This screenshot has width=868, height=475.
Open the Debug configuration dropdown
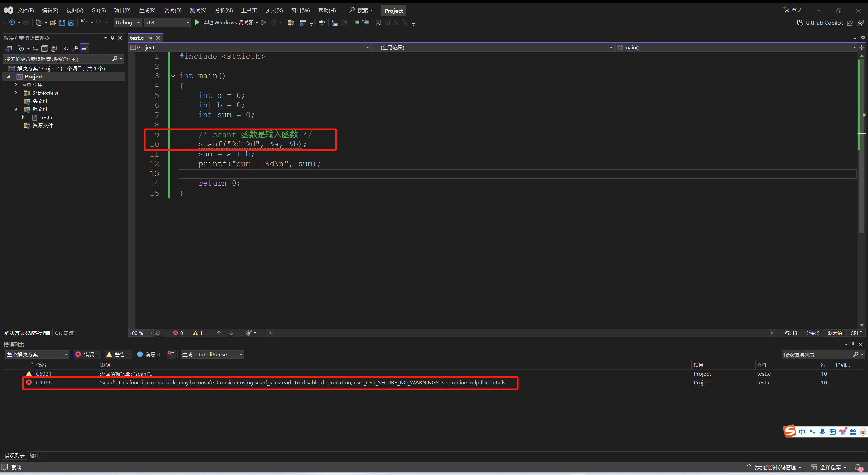pyautogui.click(x=127, y=23)
